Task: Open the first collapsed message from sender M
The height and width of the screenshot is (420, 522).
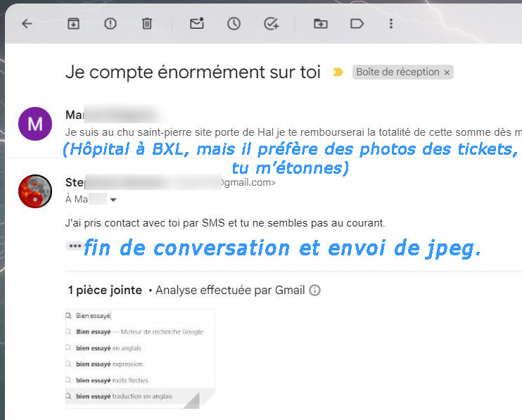Action: 281,132
